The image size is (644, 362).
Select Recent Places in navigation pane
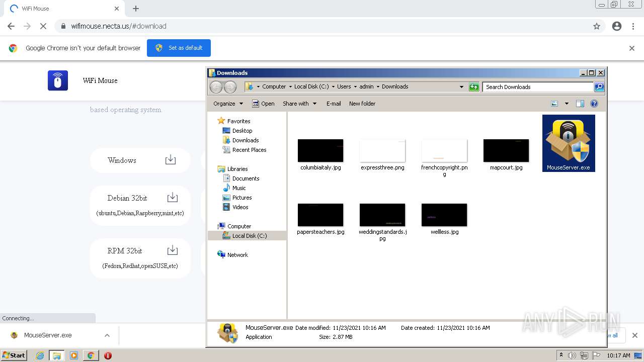click(249, 150)
